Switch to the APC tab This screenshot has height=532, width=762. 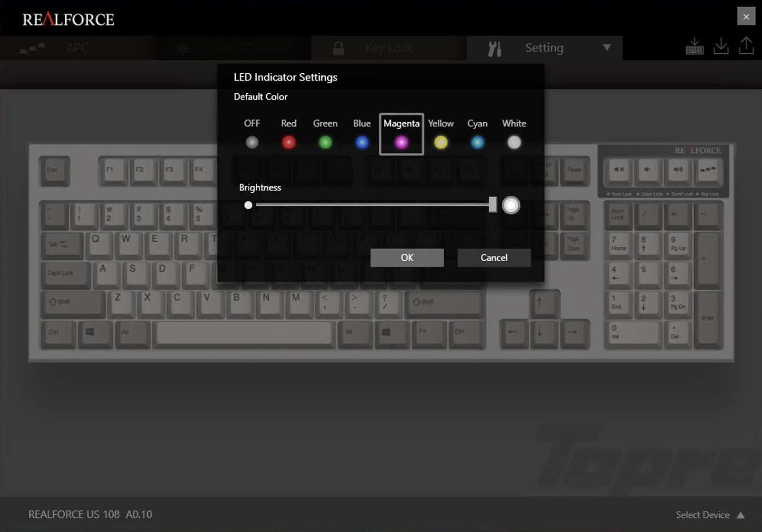click(77, 48)
